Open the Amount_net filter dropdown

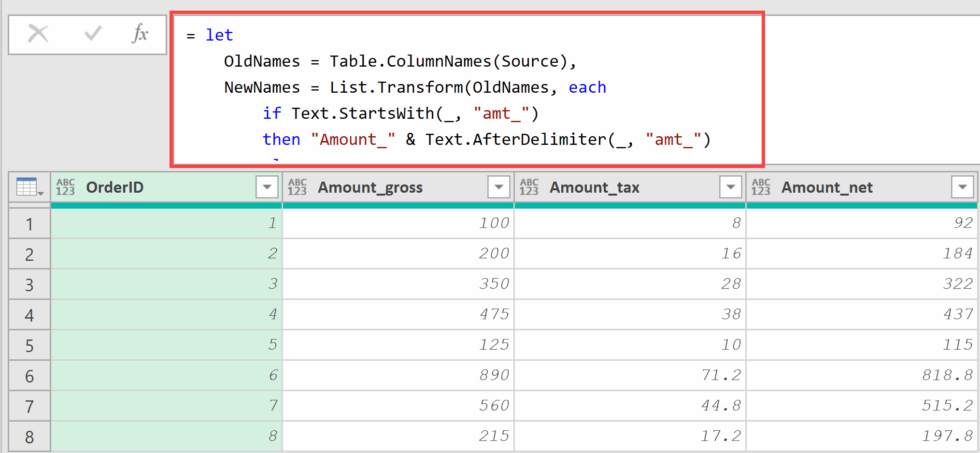pos(963,187)
